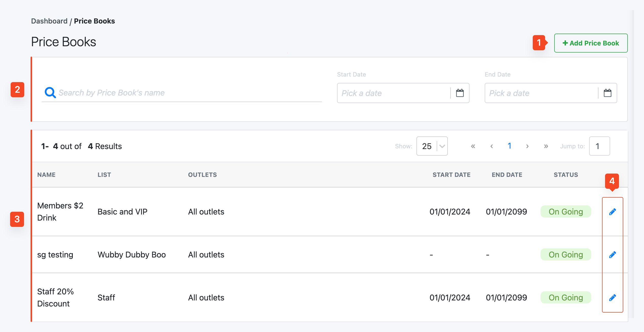Go to Dashboard via breadcrumb

[49, 21]
